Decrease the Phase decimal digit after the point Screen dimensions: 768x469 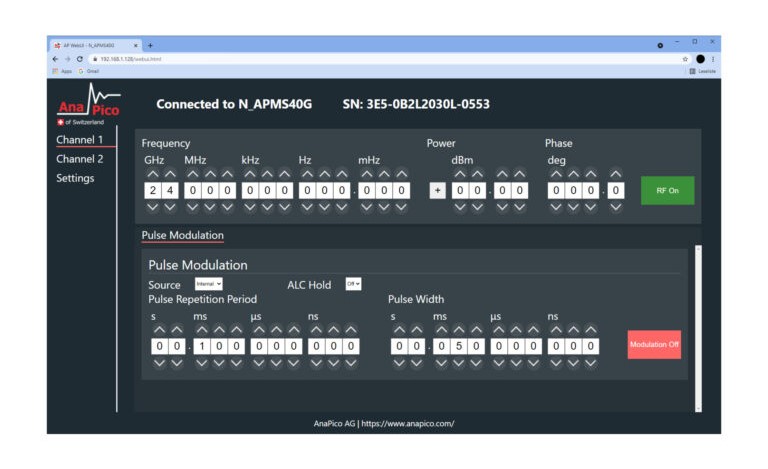click(616, 207)
